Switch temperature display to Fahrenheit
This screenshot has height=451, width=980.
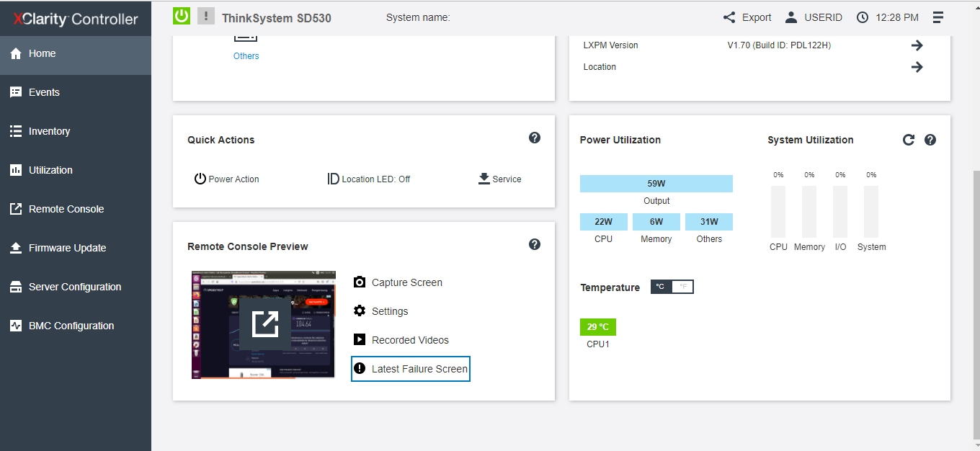tap(682, 286)
